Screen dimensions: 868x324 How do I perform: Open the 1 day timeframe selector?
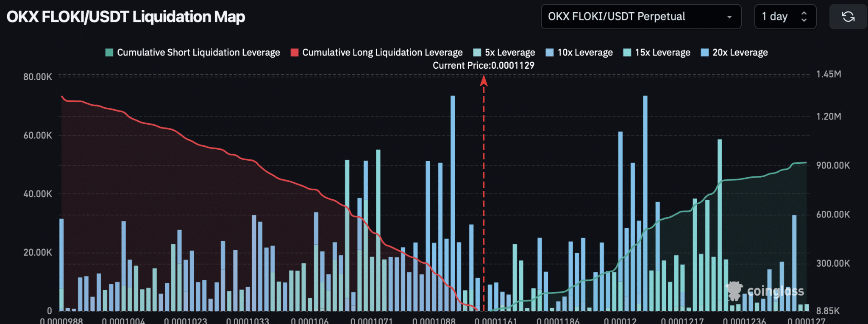[x=785, y=17]
